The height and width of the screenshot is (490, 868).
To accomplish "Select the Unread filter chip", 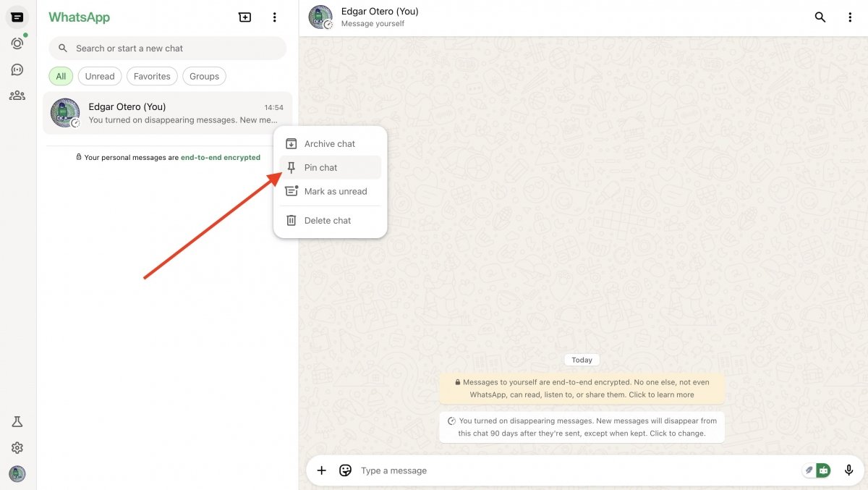I will coord(100,76).
